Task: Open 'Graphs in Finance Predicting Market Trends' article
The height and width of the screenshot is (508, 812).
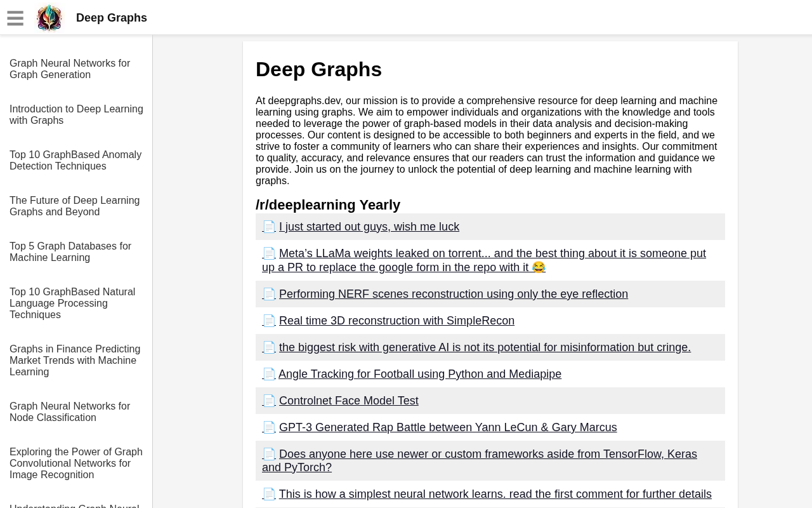Action: coord(75,360)
